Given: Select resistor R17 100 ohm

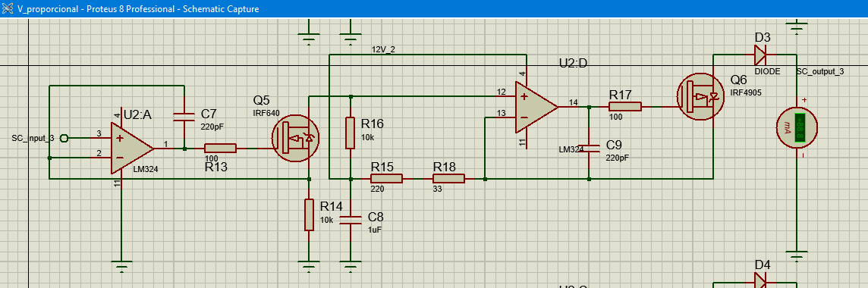Looking at the screenshot, I should pyautogui.click(x=625, y=107).
